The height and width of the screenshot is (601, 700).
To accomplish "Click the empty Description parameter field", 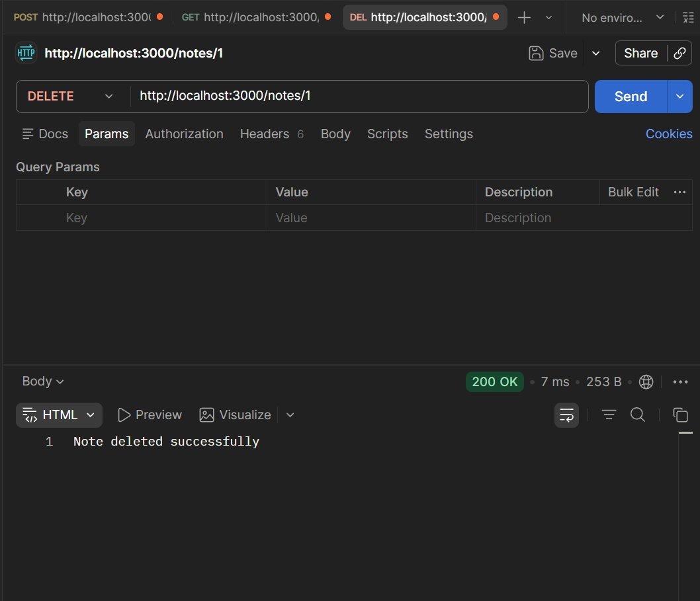I will (x=584, y=218).
